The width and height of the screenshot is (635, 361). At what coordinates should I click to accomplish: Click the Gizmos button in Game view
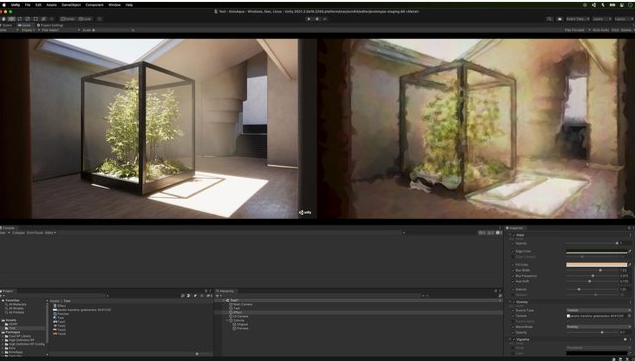pos(626,30)
